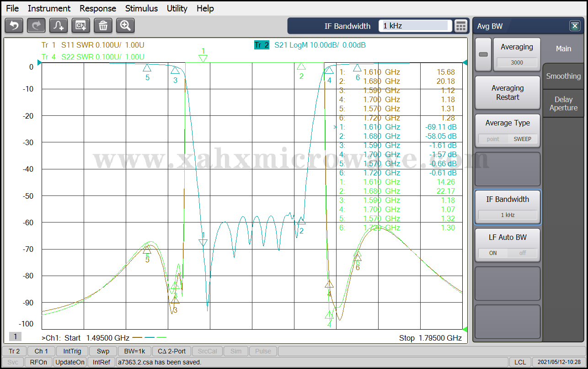Click the Averaging 3000 softkey

(x=517, y=54)
